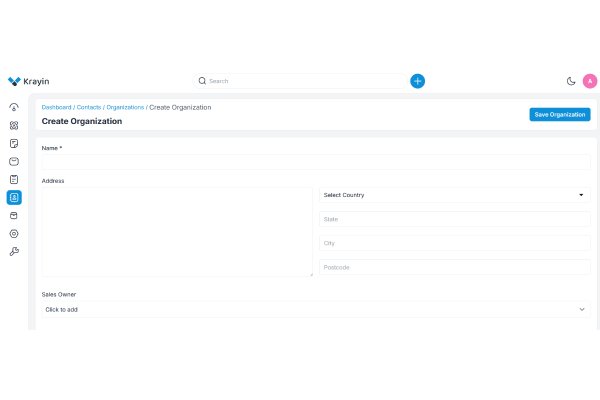
Task: Navigate to Contacts breadcrumb link
Action: [x=89, y=107]
